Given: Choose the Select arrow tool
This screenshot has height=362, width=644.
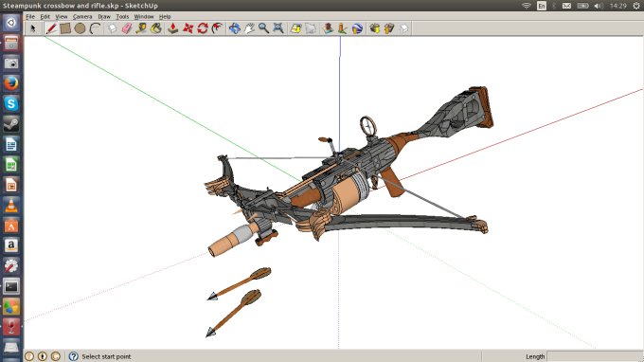Looking at the screenshot, I should point(33,28).
